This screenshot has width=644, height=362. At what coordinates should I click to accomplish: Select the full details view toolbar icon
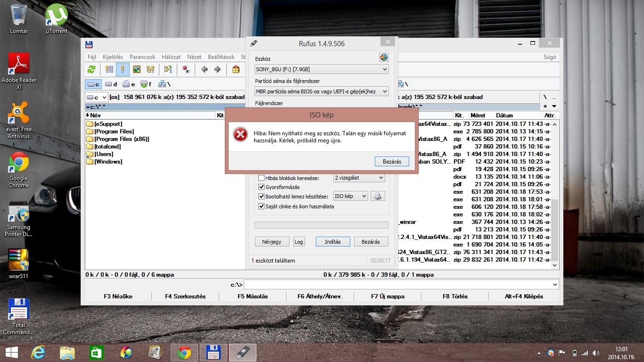click(x=123, y=69)
